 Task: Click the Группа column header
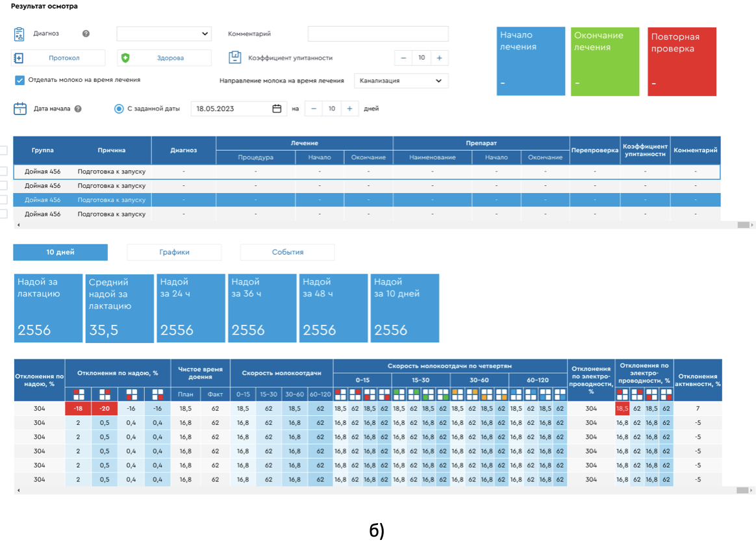(x=42, y=150)
